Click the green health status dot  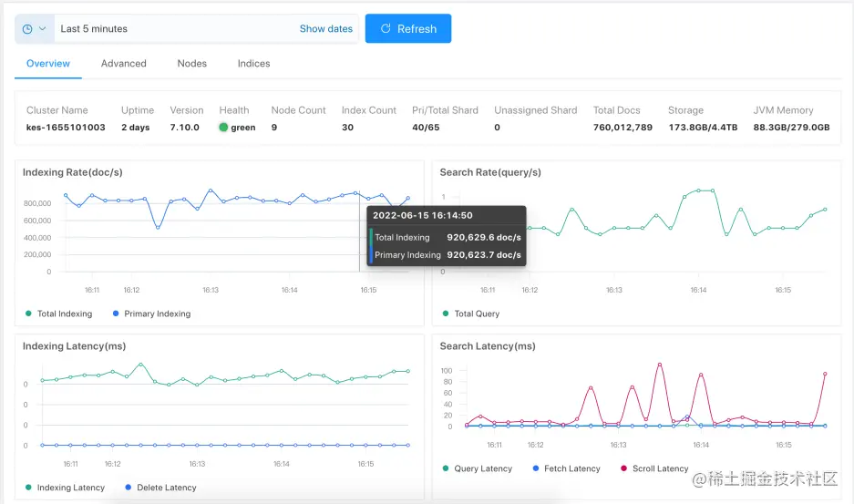point(223,128)
